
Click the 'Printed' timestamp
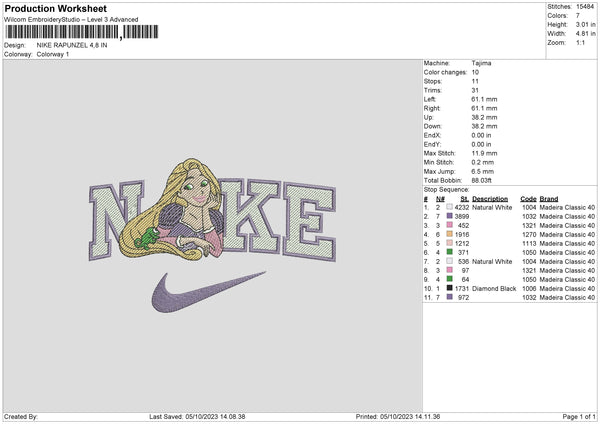pyautogui.click(x=398, y=417)
